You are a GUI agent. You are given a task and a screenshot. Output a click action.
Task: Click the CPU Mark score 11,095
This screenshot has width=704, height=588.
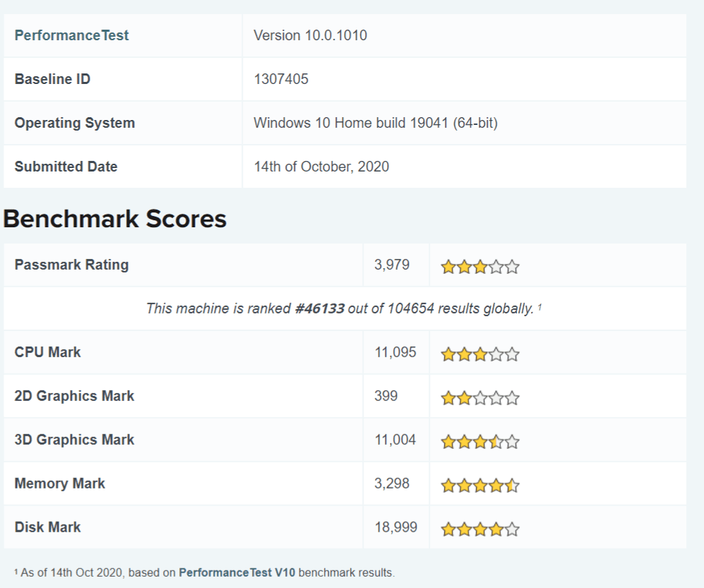pyautogui.click(x=395, y=352)
